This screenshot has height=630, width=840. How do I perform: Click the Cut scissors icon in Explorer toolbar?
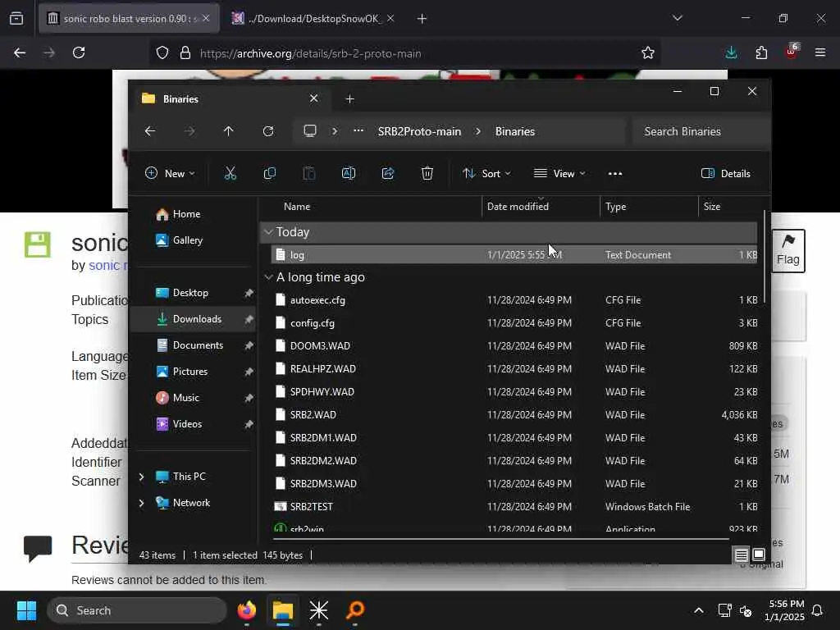(230, 173)
